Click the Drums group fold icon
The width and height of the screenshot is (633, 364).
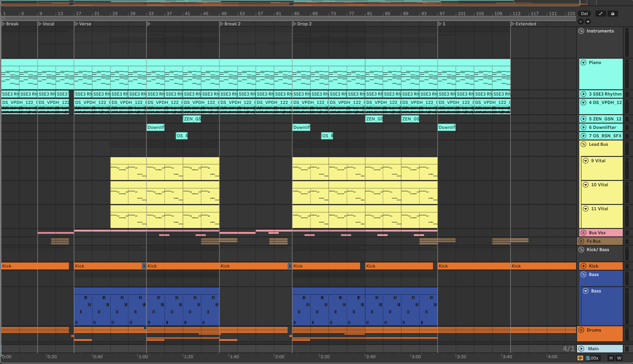[581, 330]
